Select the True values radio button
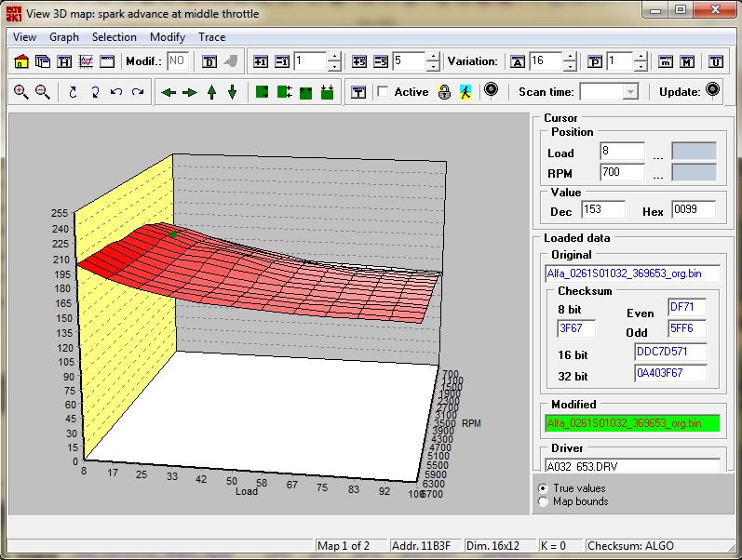The image size is (742, 560). click(544, 487)
